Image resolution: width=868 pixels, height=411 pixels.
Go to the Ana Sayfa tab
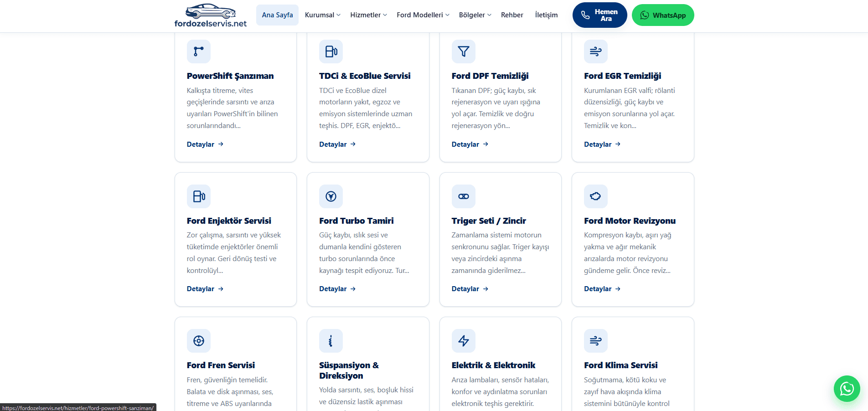[277, 15]
